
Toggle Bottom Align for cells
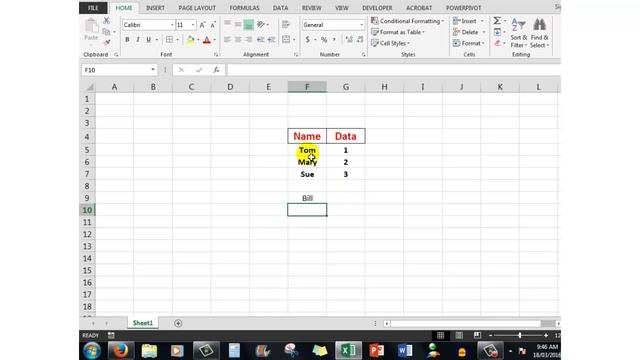tap(249, 24)
